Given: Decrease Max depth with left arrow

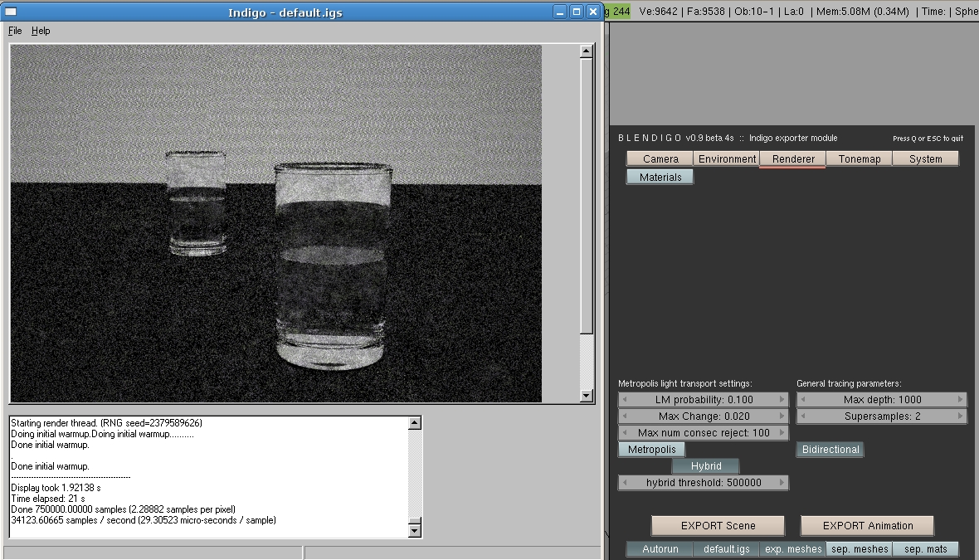Looking at the screenshot, I should (803, 400).
